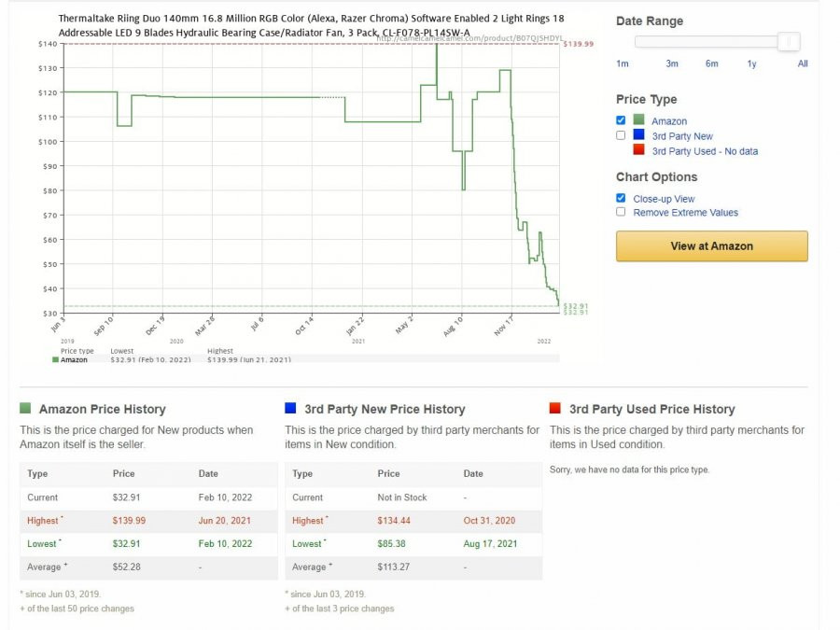Click the 3rd Party Used Price History heading
The image size is (840, 630).
pos(652,410)
